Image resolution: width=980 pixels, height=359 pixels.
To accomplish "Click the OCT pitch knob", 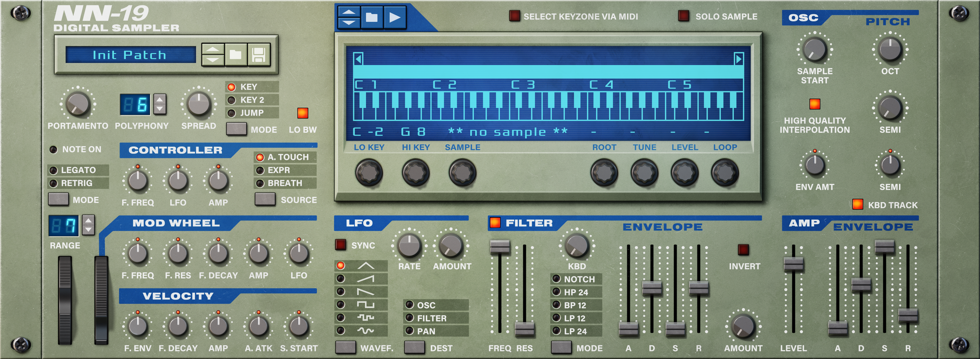I will coord(890,49).
